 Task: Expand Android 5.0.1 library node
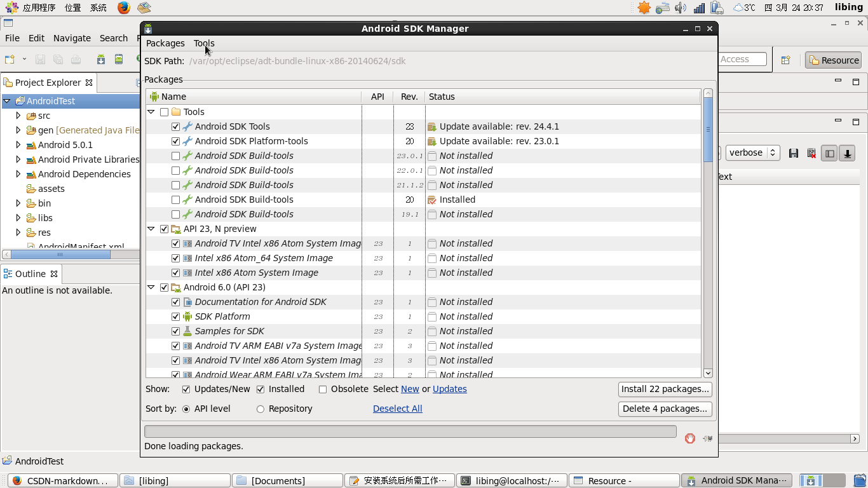coord(18,145)
